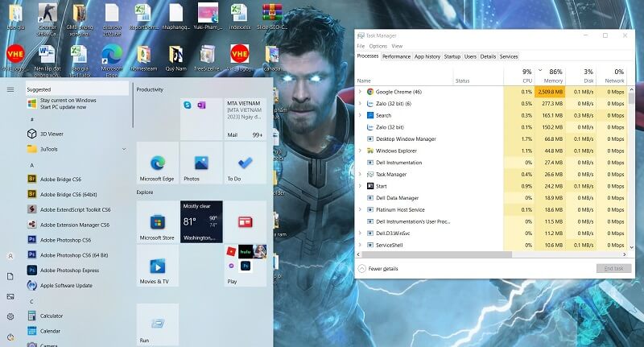Image resolution: width=644 pixels, height=347 pixels.
Task: Switch to the Users tab
Action: 470,56
